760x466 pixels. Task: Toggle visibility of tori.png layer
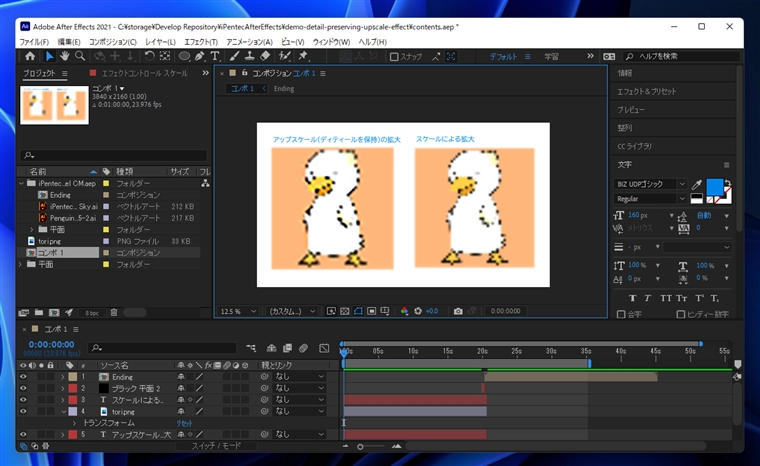(23, 411)
